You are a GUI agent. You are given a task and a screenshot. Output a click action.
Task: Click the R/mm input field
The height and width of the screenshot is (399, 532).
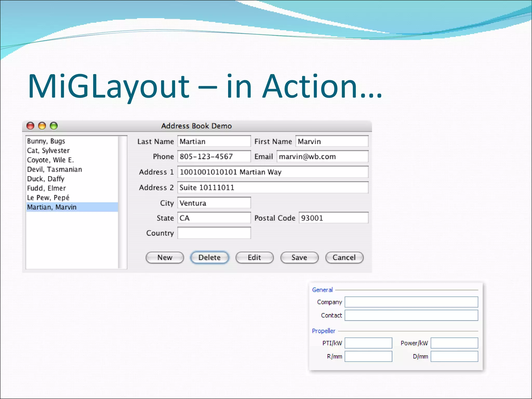point(368,356)
